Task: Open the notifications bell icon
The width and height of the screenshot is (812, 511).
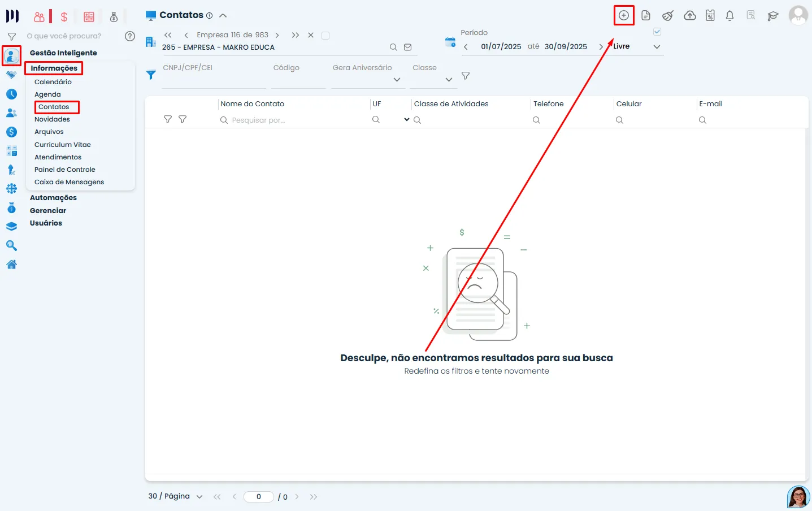Action: (730, 16)
